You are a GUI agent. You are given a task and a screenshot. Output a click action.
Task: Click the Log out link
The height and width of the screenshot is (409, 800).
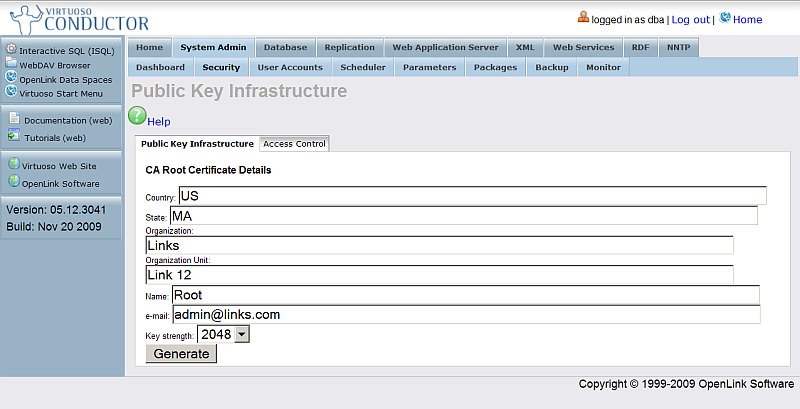pos(690,19)
